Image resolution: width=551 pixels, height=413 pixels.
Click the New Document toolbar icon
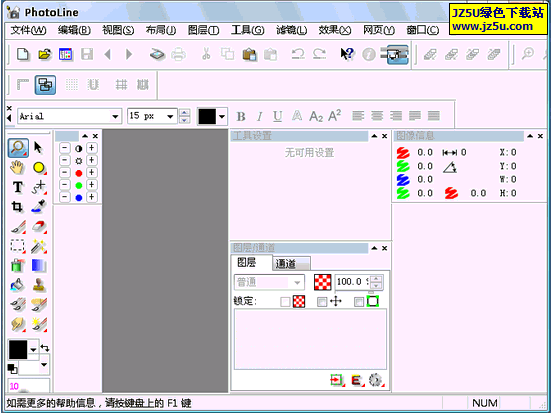[23, 54]
